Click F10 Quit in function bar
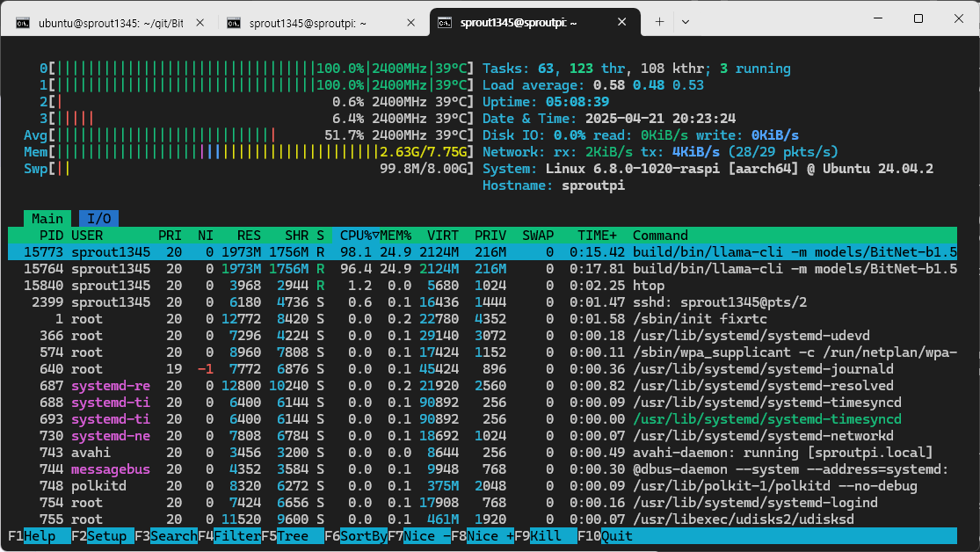This screenshot has width=980, height=552. tap(605, 536)
